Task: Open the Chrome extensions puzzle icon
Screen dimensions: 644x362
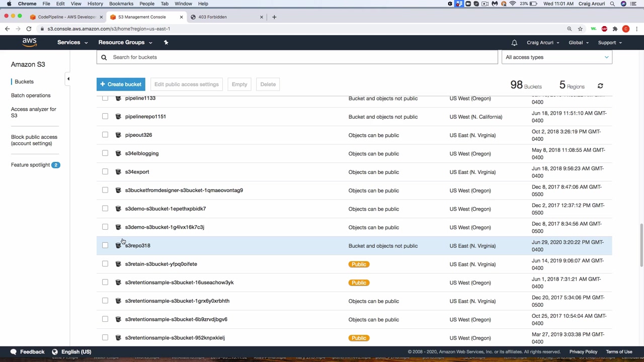Action: [x=615, y=29]
